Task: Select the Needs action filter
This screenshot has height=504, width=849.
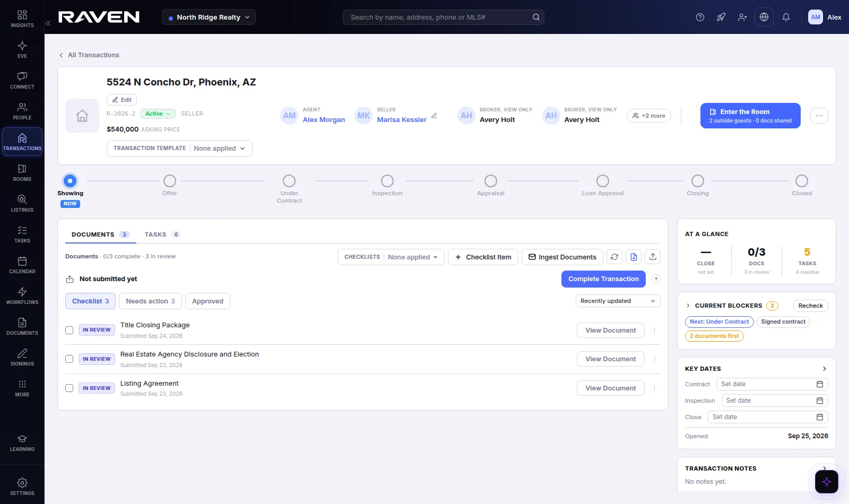Action: (x=150, y=301)
